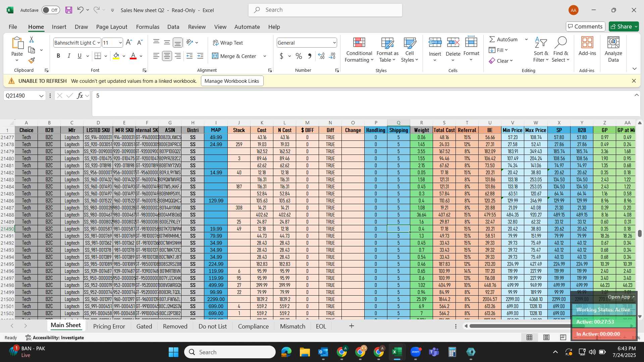Image resolution: width=644 pixels, height=362 pixels.
Task: Open the General number format dropdown
Action: tap(334, 43)
